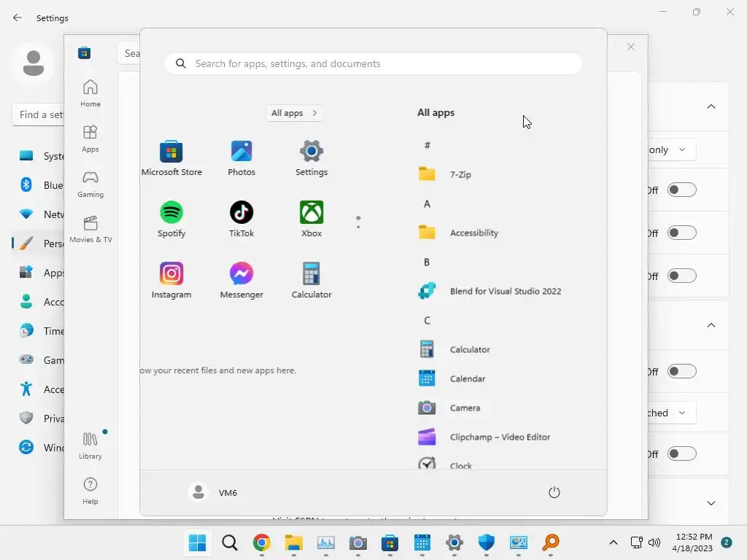Launch Spotify from pinned apps

171,219
